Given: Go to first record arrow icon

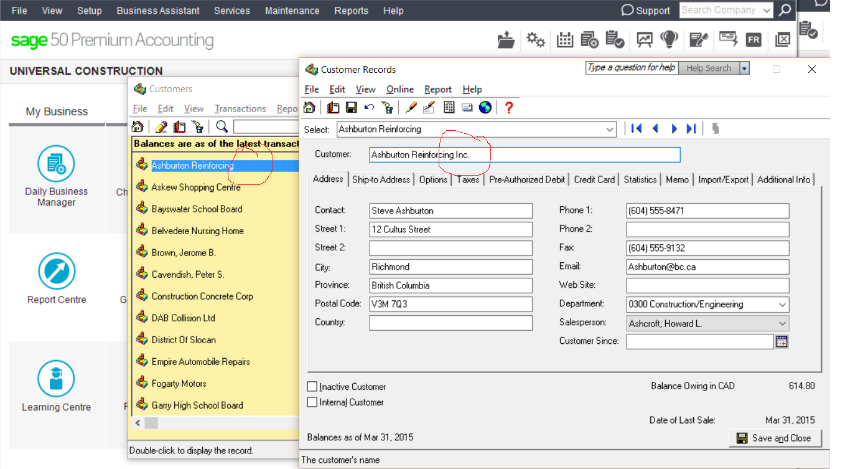Looking at the screenshot, I should 636,128.
